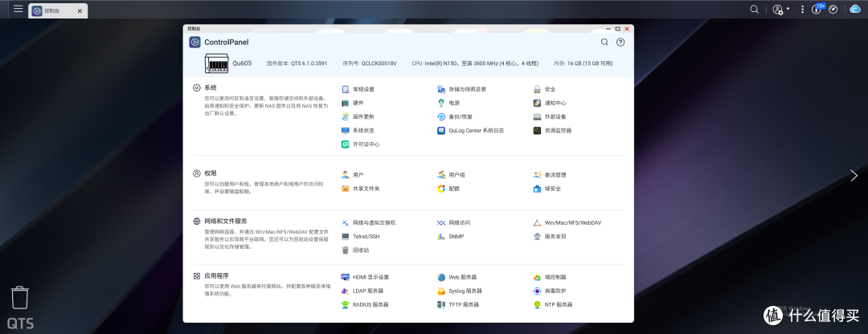Open the 配额 quota settings
The image size is (868, 334).
click(x=448, y=189)
